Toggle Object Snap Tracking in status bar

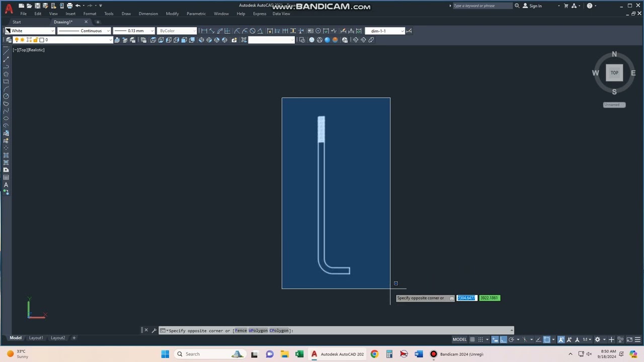click(x=538, y=339)
